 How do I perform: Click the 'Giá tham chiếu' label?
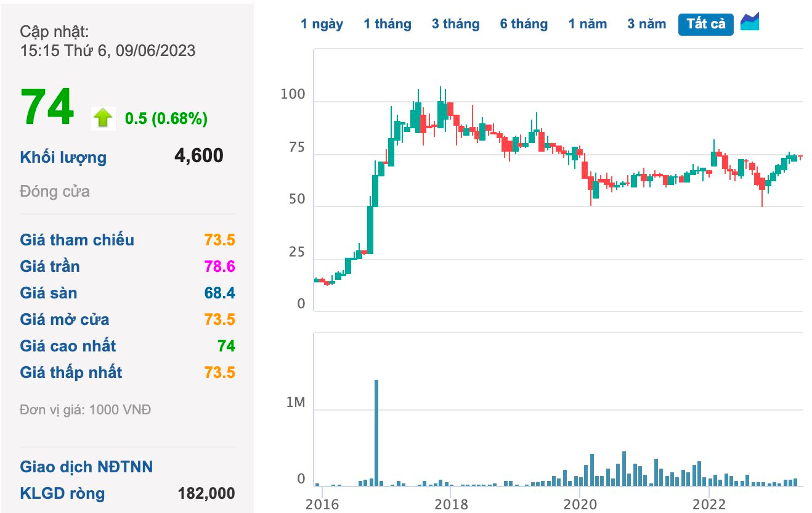click(77, 240)
